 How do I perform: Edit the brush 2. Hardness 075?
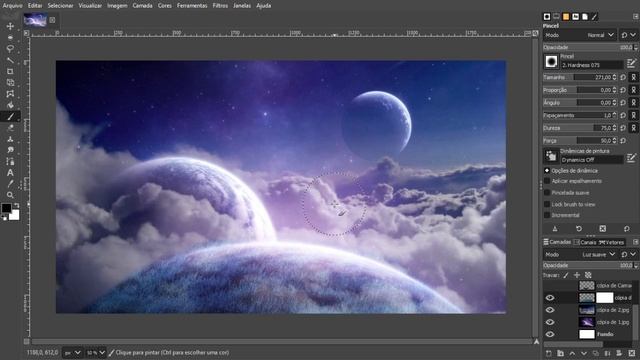(x=631, y=63)
